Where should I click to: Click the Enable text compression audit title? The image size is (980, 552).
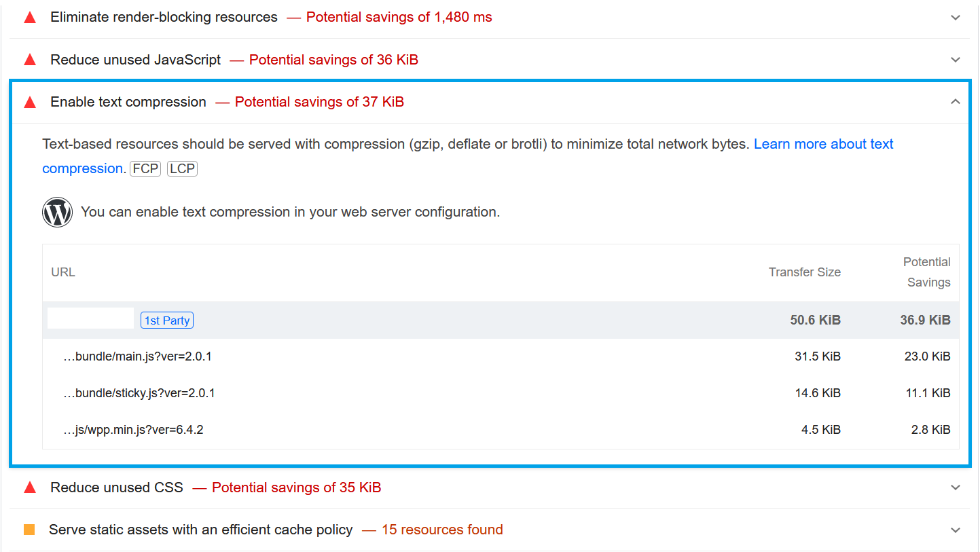click(128, 102)
